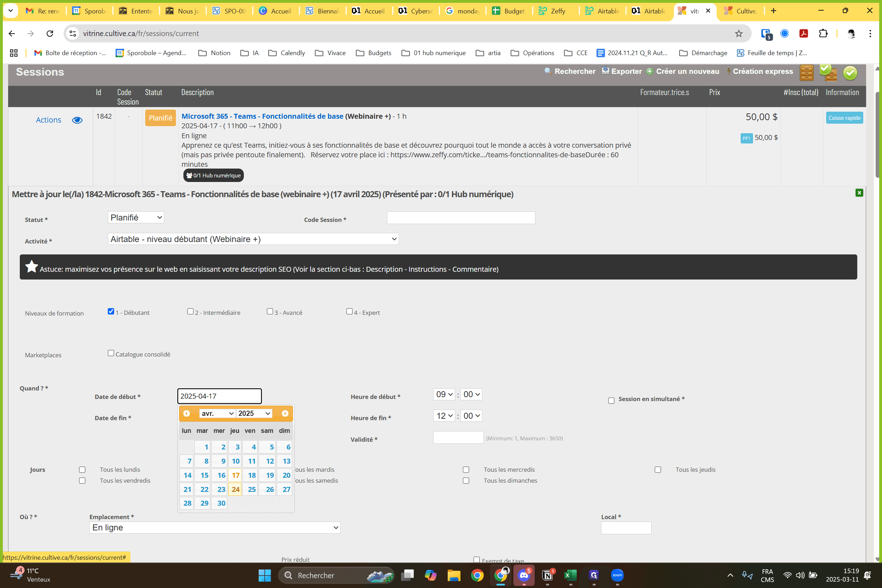
Task: Click the round green checkmark icon
Action: pyautogui.click(x=850, y=73)
